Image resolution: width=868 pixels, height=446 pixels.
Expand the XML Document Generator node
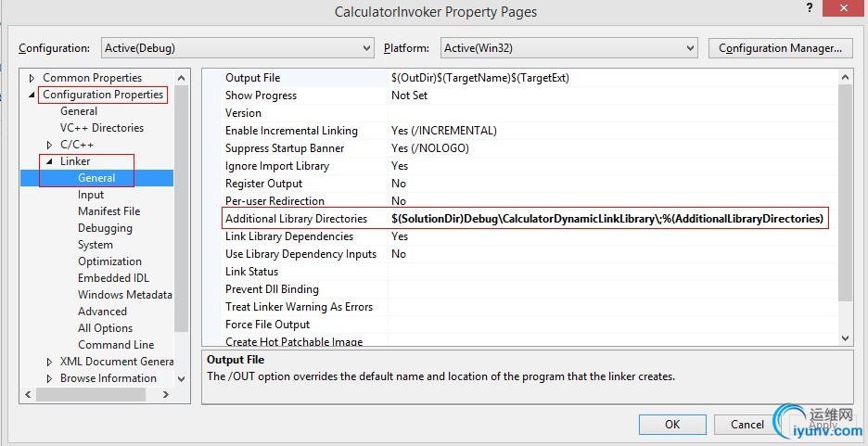click(50, 362)
